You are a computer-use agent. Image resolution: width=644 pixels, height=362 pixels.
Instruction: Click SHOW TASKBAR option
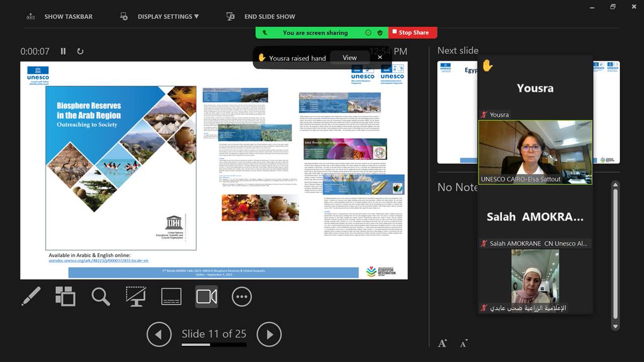pyautogui.click(x=68, y=17)
